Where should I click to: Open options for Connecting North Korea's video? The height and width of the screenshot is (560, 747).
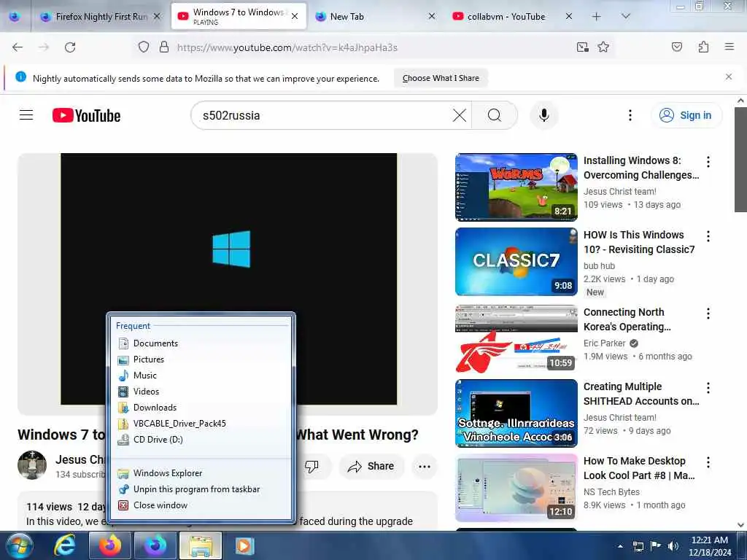tap(708, 314)
